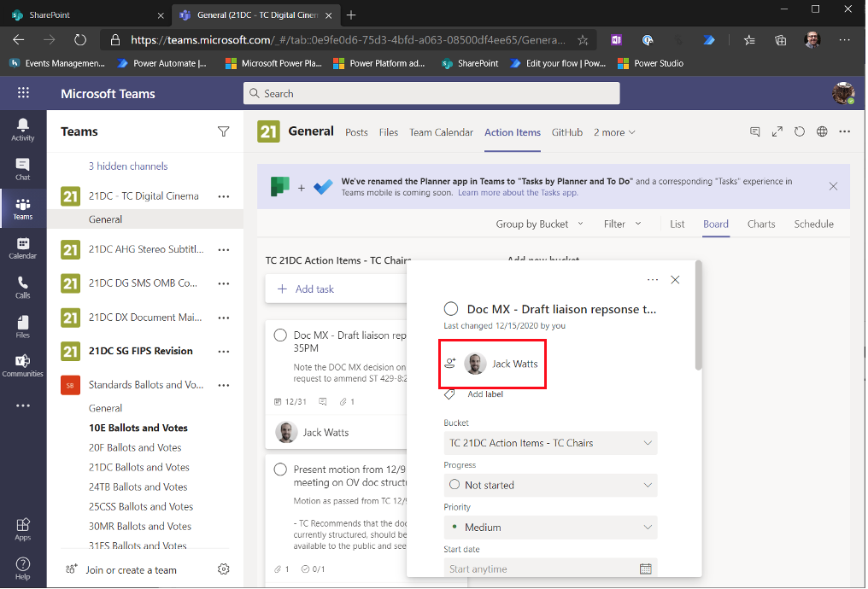The width and height of the screenshot is (868, 589).
Task: Open Calls in the left rail
Action: pos(23,287)
